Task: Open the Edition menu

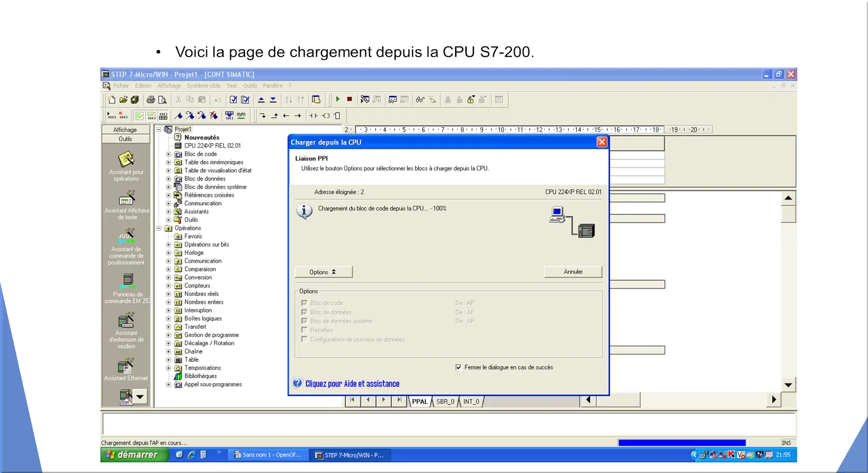Action: coord(143,86)
